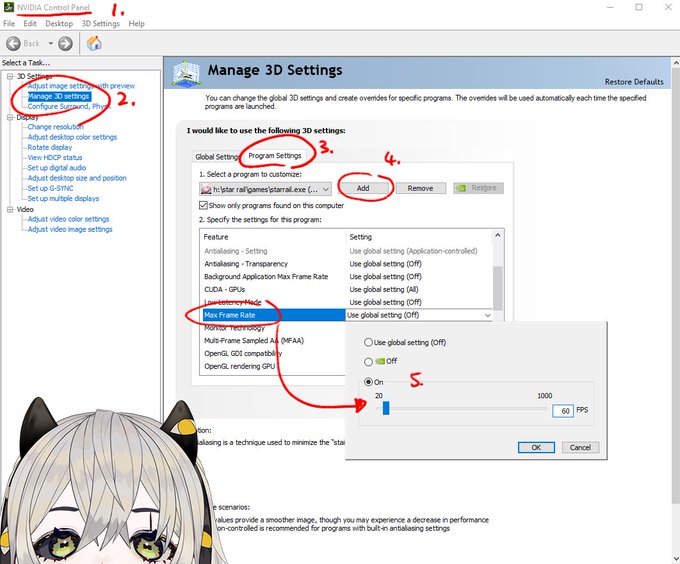680x564 pixels.
Task: Select the Antialiasing - Transparency row
Action: click(347, 264)
